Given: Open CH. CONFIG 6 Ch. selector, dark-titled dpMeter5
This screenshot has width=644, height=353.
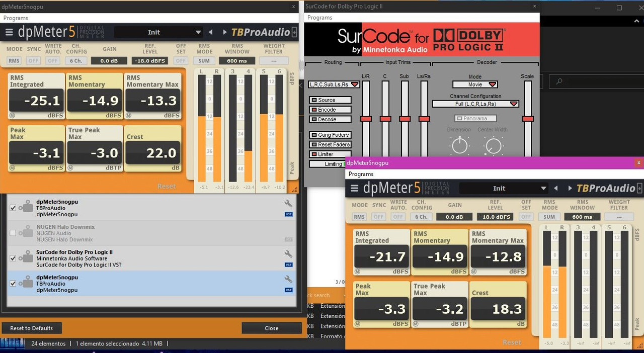Looking at the screenshot, I should pyautogui.click(x=76, y=61).
